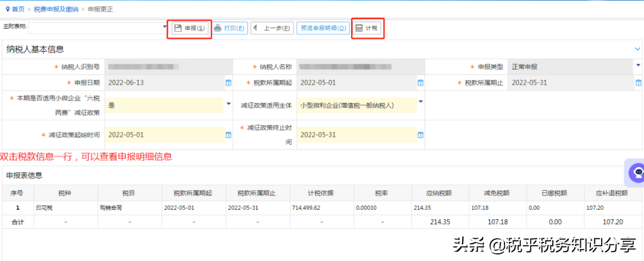Click 税款所属期止 field 2022-05-31
644x261 pixels.
tap(571, 83)
